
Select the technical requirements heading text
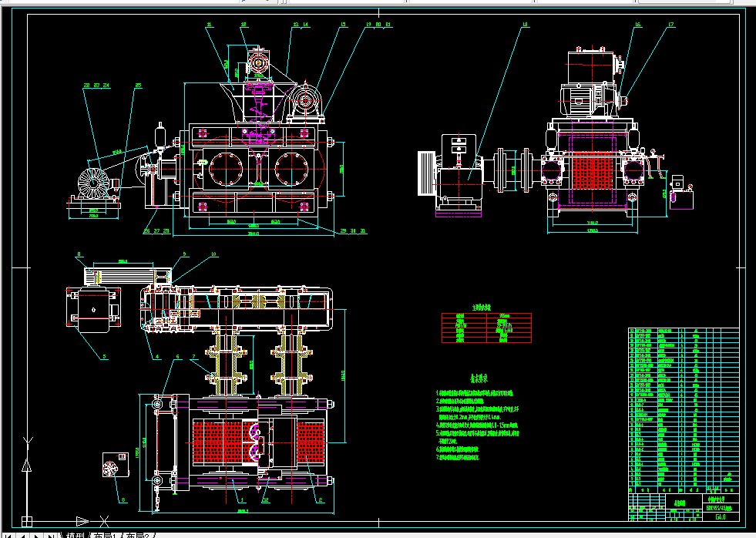coord(479,378)
